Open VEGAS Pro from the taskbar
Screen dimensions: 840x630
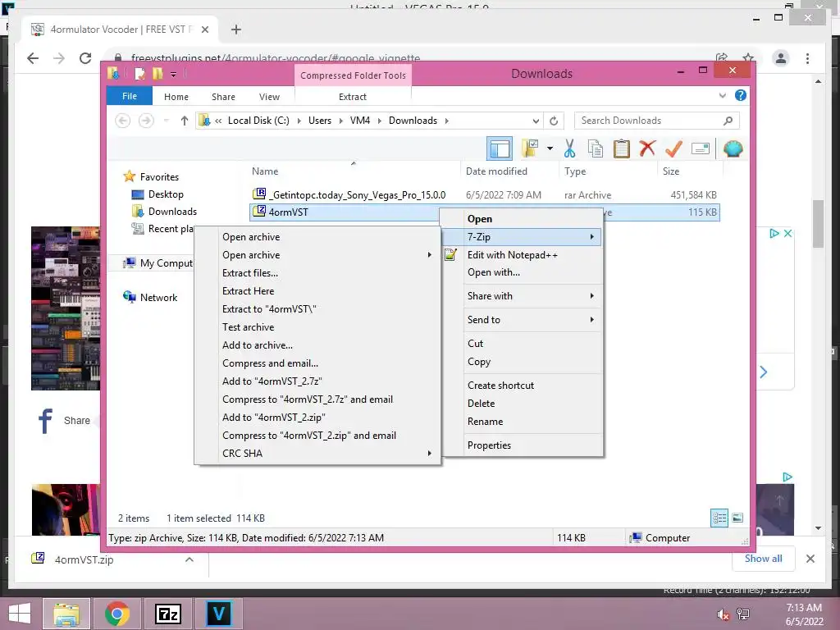point(218,614)
